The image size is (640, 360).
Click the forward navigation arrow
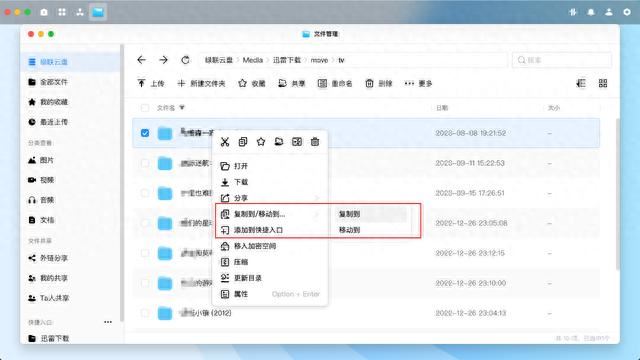pos(163,60)
